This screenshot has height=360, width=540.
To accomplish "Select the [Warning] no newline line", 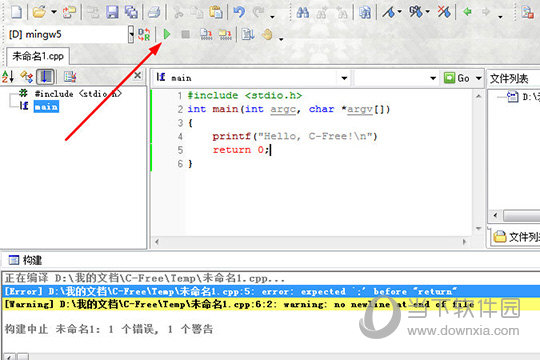I will 271,304.
